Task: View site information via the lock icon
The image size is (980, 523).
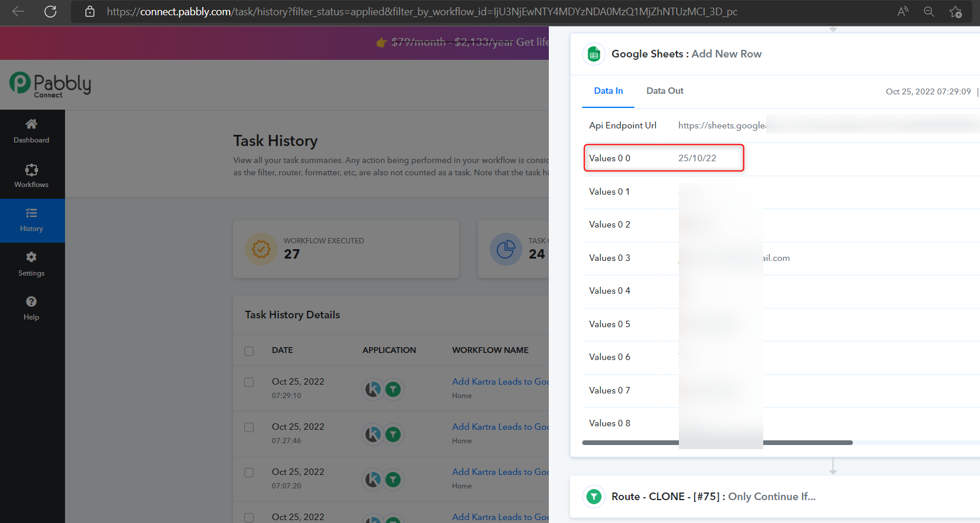Action: [90, 12]
